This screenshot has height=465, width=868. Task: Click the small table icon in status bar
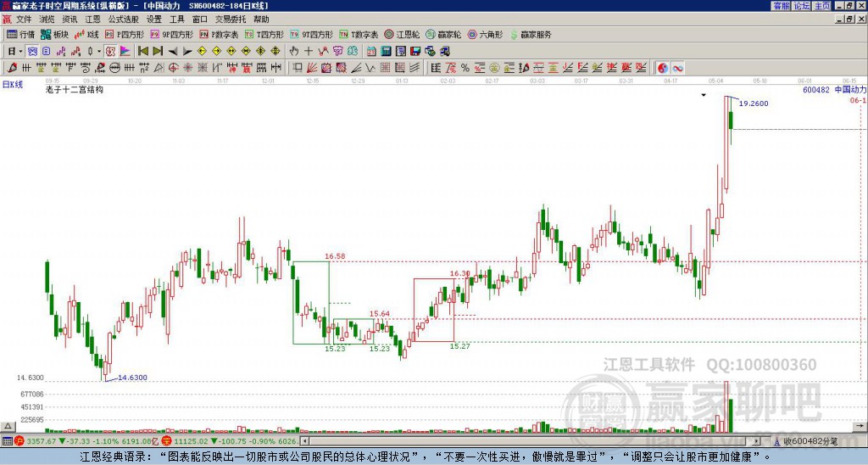pos(7,441)
